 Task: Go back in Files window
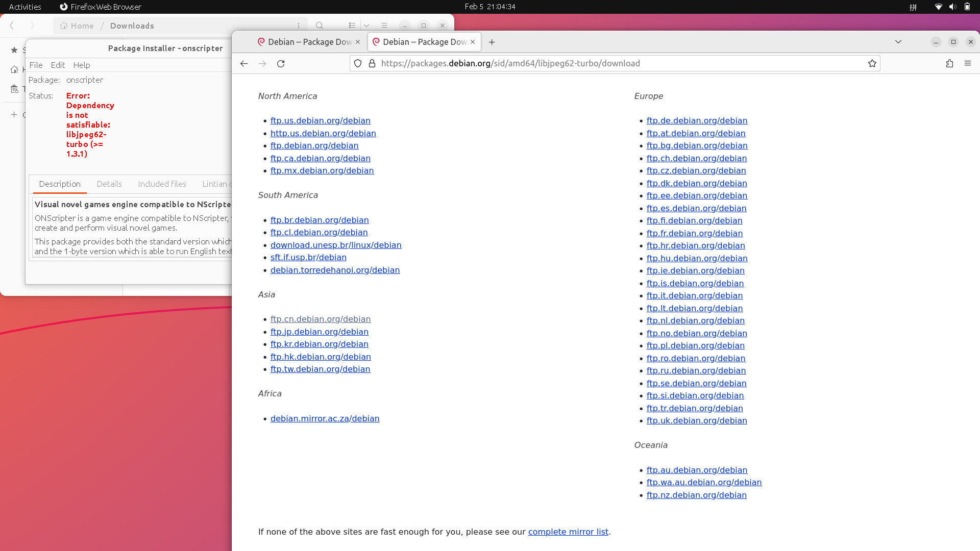coord(12,26)
